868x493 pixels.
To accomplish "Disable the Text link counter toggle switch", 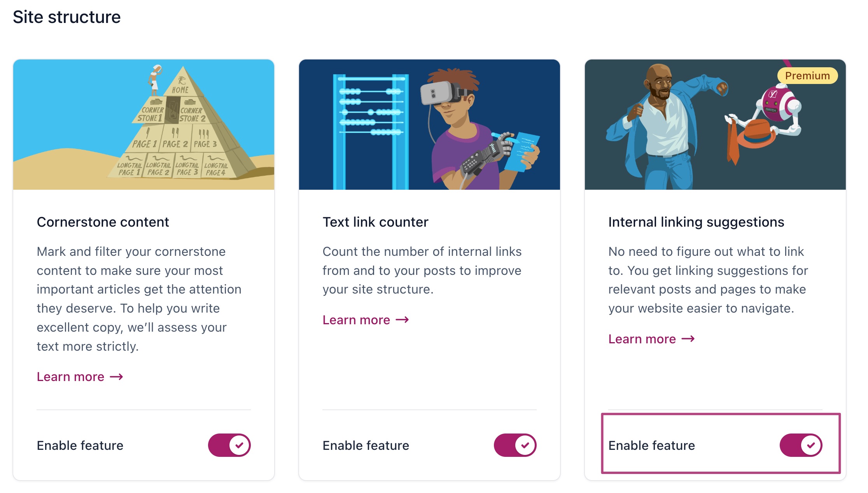I will point(515,445).
